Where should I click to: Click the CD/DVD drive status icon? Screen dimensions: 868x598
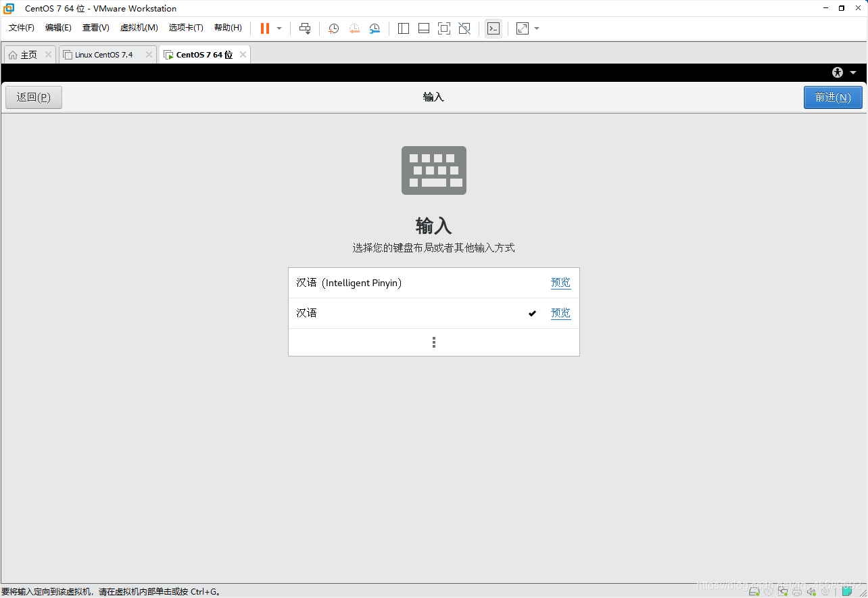click(769, 592)
